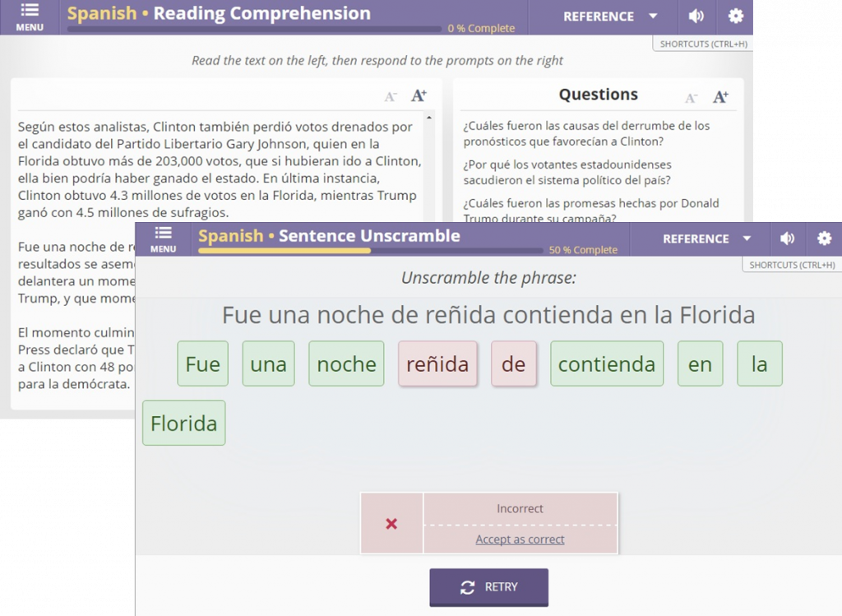842x616 pixels.
Task: Expand REFERENCE dropdown in Sentence Unscramble
Action: click(x=707, y=239)
